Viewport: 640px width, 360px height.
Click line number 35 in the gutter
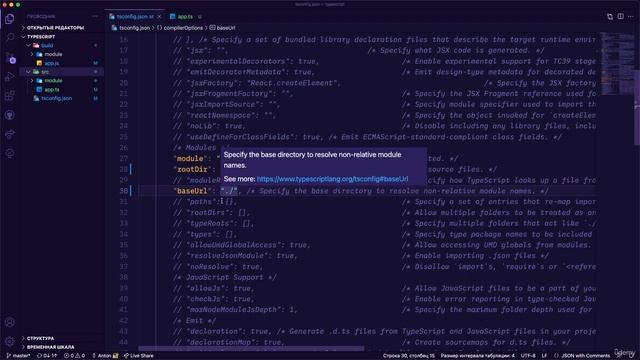click(123, 245)
